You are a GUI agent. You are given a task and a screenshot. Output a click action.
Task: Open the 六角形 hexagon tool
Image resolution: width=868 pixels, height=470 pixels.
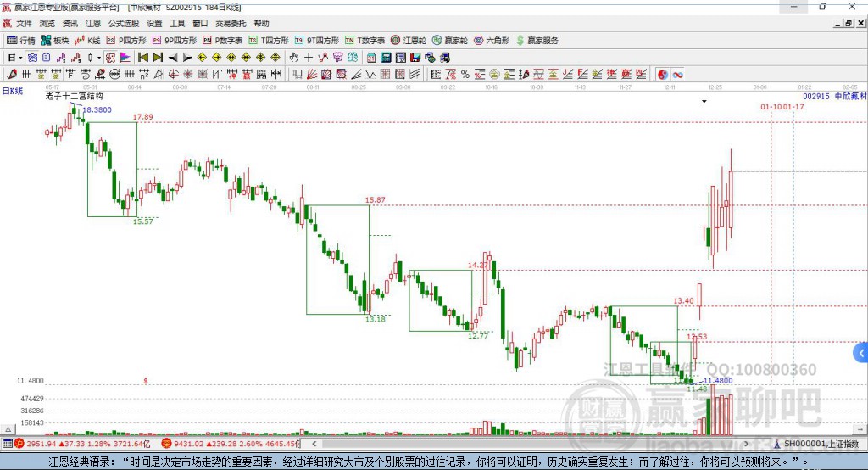click(x=492, y=41)
